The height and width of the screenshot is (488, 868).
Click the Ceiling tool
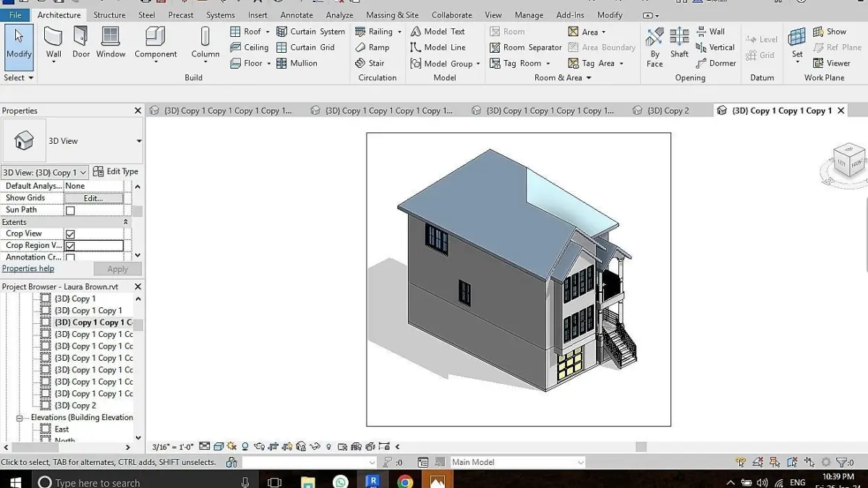click(x=250, y=48)
